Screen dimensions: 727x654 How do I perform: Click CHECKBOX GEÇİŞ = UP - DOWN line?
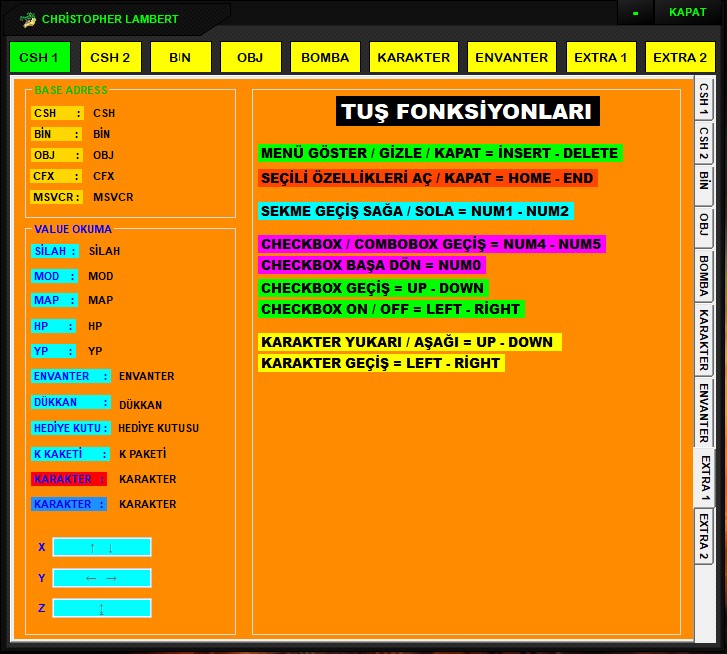coord(373,288)
